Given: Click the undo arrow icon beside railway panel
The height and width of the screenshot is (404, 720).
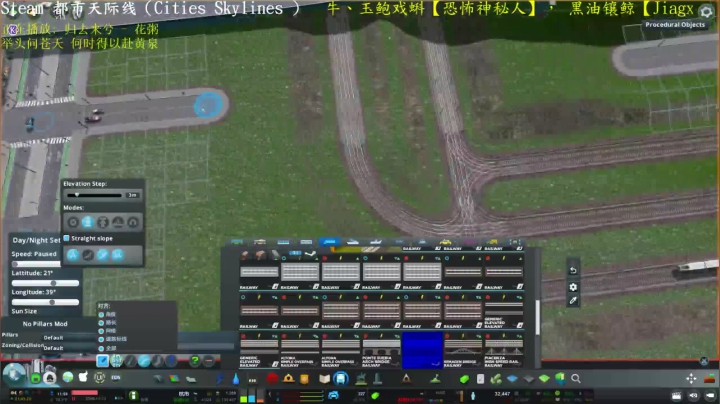Looking at the screenshot, I should 573,270.
